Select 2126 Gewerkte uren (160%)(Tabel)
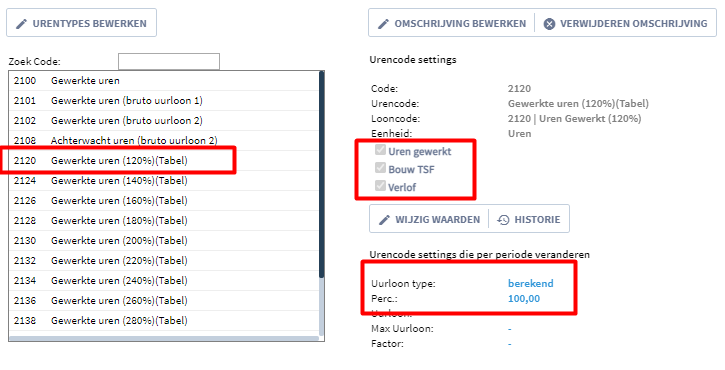The image size is (725, 370). [x=164, y=200]
